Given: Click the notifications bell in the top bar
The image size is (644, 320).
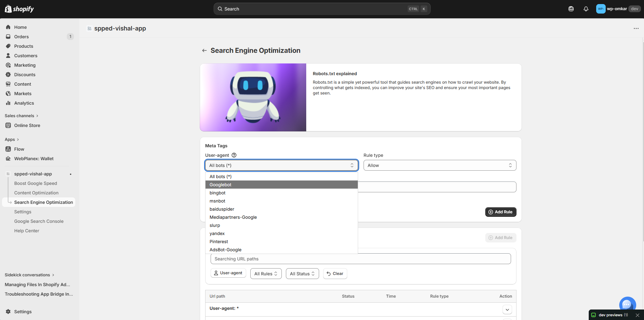Looking at the screenshot, I should 586,9.
